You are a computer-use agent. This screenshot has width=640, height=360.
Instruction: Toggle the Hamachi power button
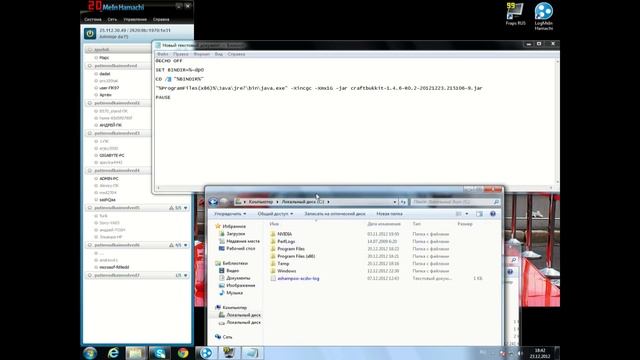pos(90,33)
